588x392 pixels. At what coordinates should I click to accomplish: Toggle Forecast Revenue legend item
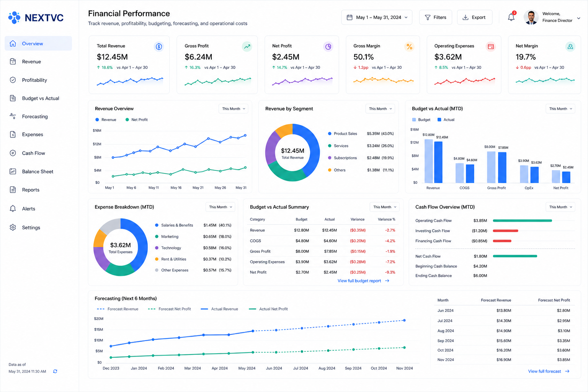[118, 309]
